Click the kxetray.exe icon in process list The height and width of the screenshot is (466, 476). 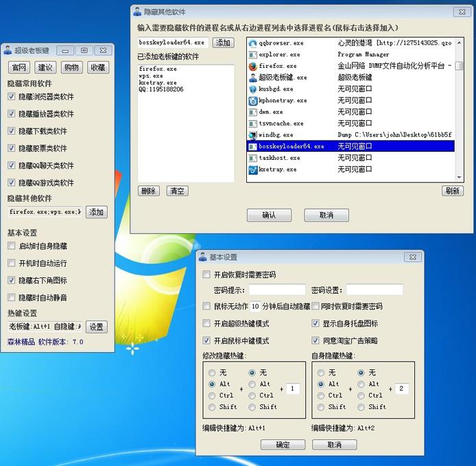[x=252, y=170]
